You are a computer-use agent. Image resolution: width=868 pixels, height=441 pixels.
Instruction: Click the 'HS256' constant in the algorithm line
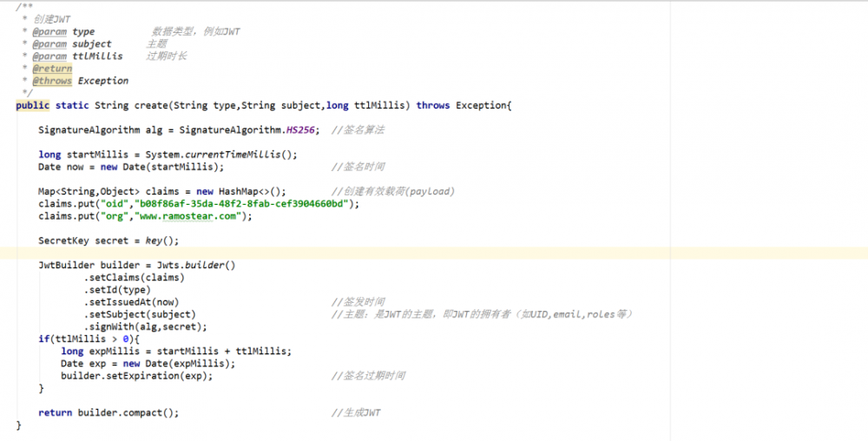tap(300, 130)
